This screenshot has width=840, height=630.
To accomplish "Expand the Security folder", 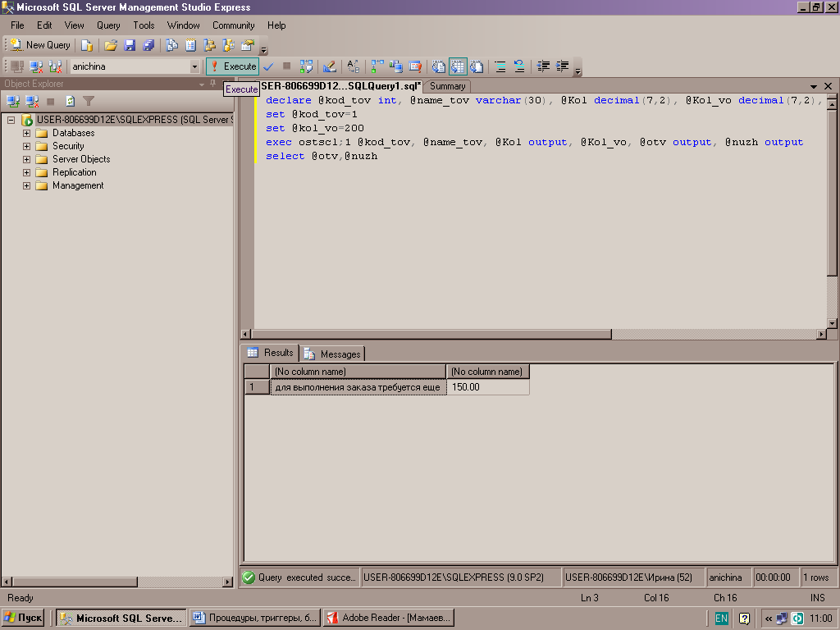I will click(26, 146).
